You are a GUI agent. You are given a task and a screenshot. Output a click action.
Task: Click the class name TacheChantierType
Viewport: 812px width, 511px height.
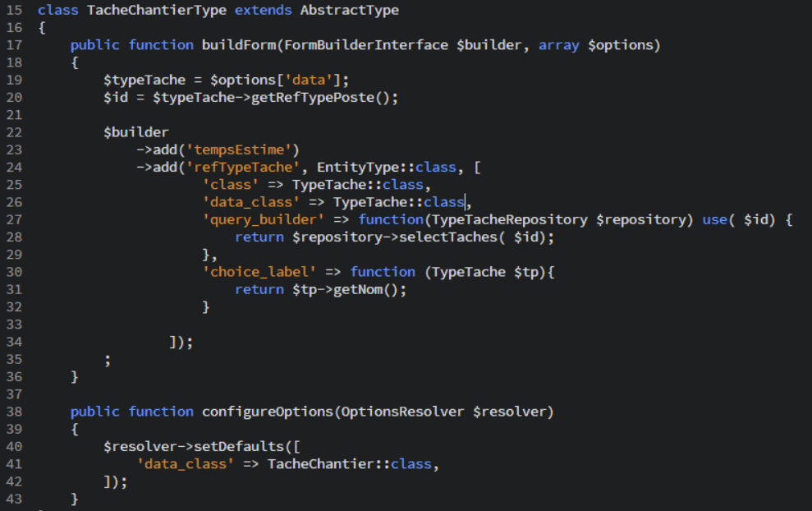[148, 10]
